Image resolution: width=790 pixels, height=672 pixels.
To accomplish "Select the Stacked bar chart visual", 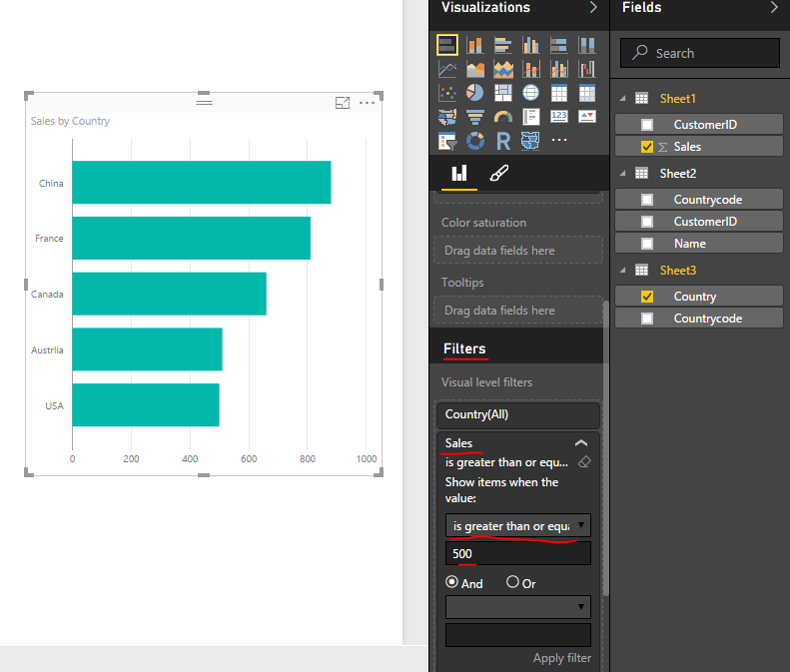I will 447,45.
